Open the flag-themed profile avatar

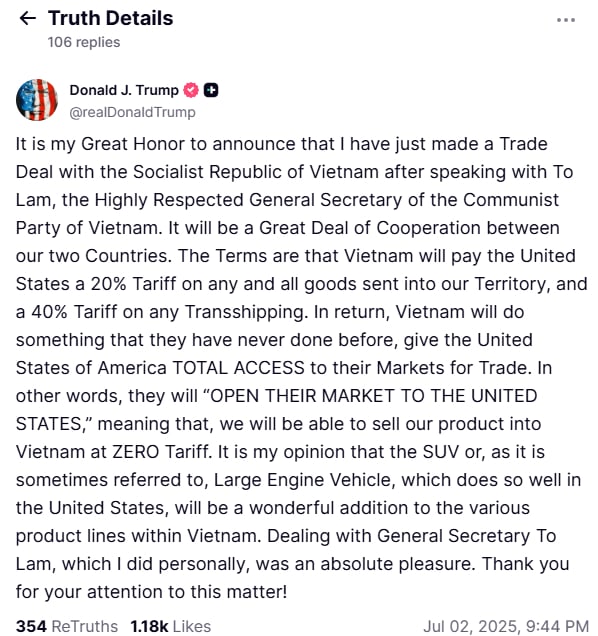pyautogui.click(x=37, y=100)
